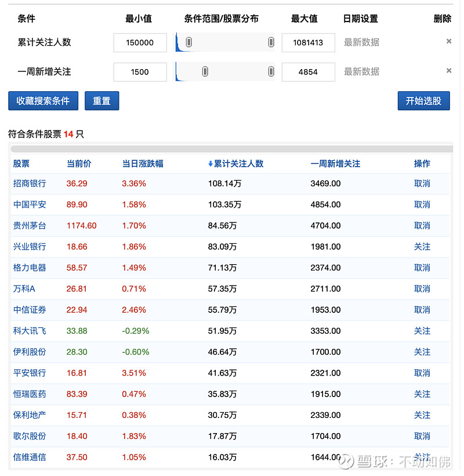Open 恒瑞医药 stock link
This screenshot has width=464, height=476.
tap(30, 394)
